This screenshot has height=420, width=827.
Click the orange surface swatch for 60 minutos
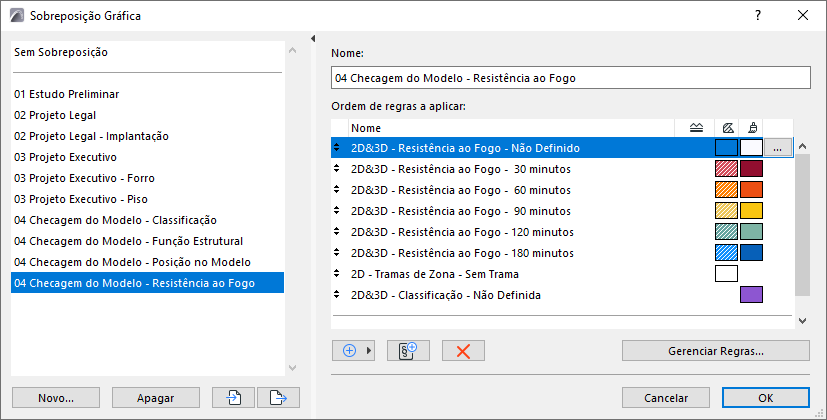click(x=751, y=190)
